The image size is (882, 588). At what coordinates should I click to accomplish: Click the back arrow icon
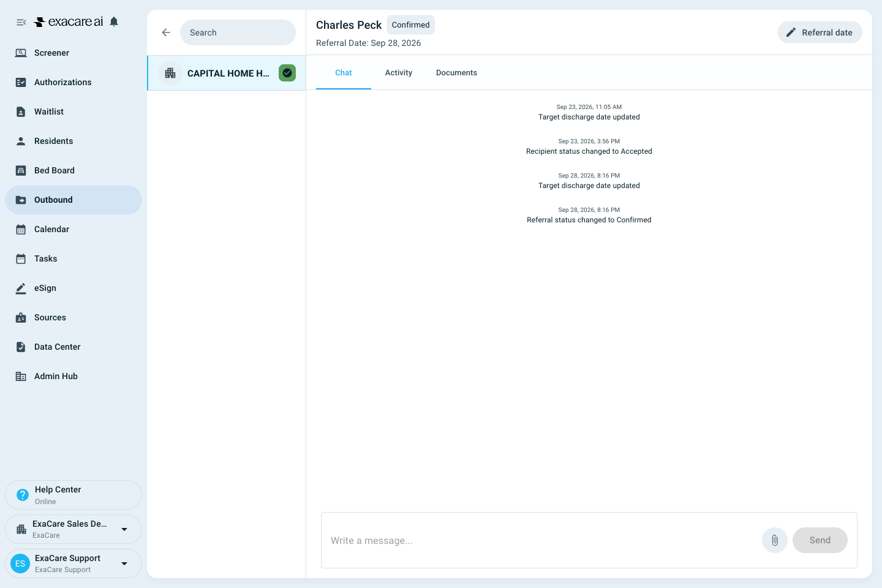(166, 32)
